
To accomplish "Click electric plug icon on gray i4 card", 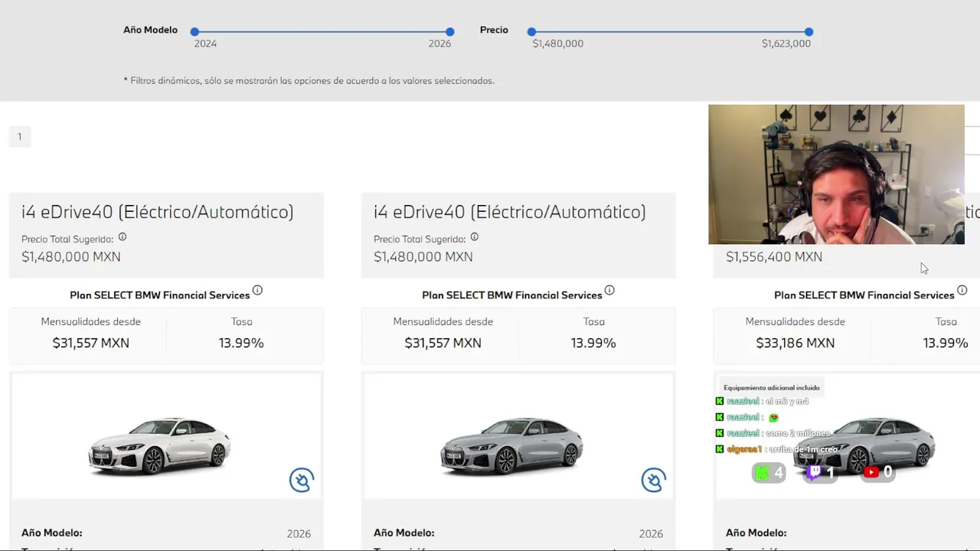I will [653, 481].
